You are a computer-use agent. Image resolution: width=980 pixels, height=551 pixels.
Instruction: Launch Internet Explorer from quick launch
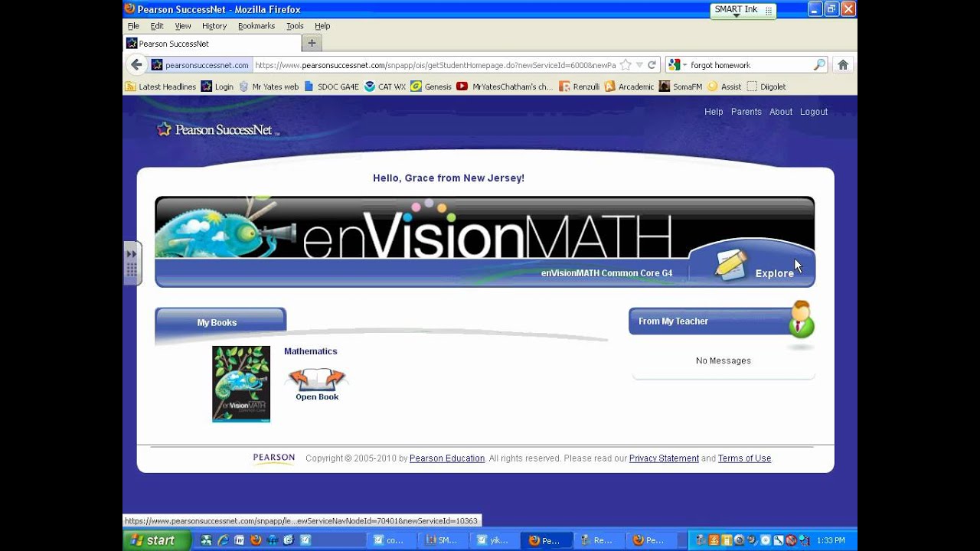[x=223, y=540]
